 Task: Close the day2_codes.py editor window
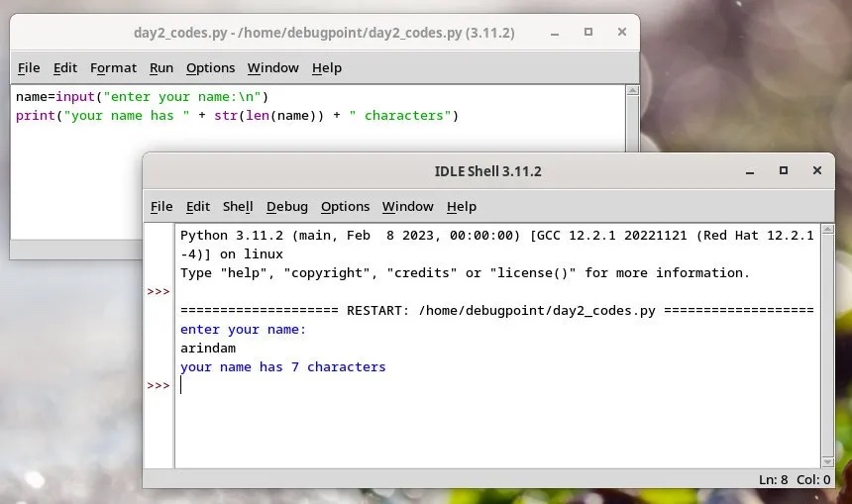click(621, 33)
